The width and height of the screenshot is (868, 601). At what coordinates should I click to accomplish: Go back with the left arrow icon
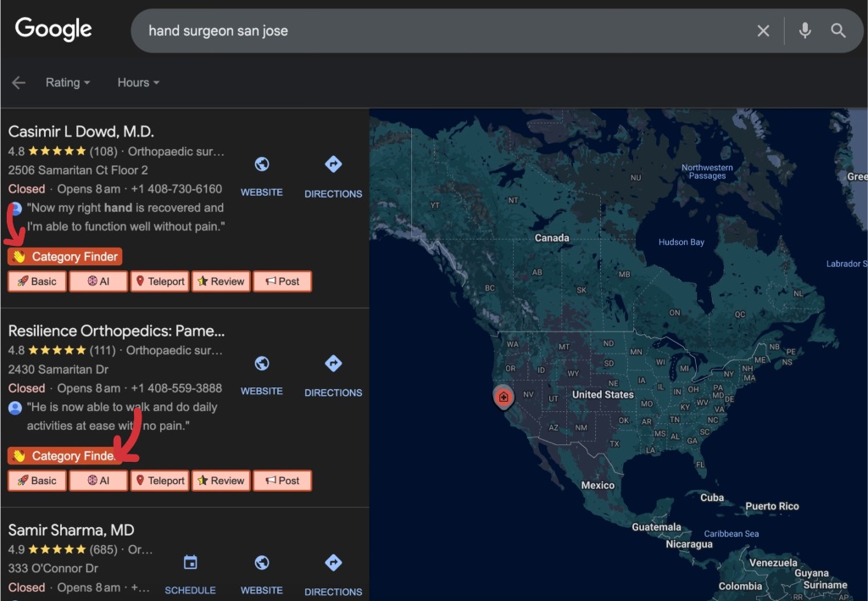(x=19, y=82)
